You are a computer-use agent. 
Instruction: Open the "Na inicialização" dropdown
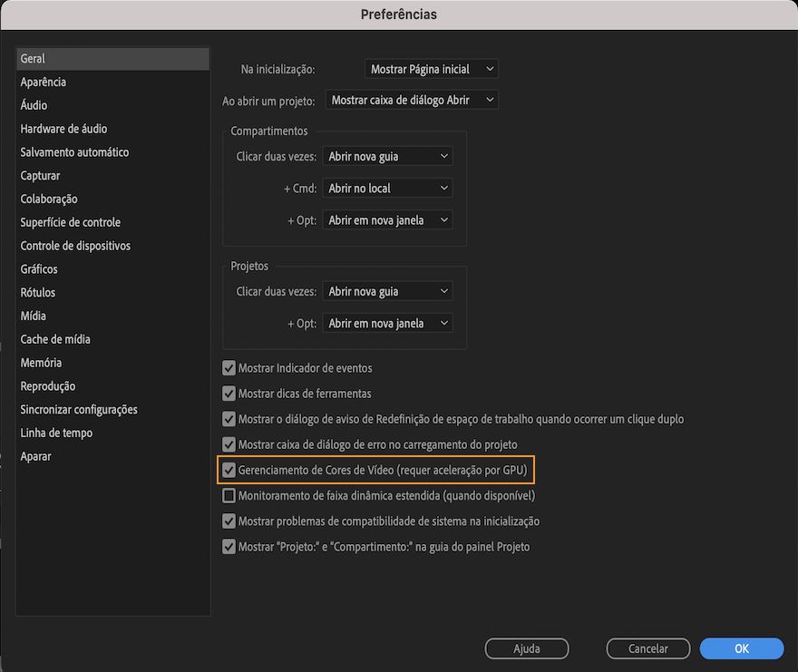(x=431, y=68)
